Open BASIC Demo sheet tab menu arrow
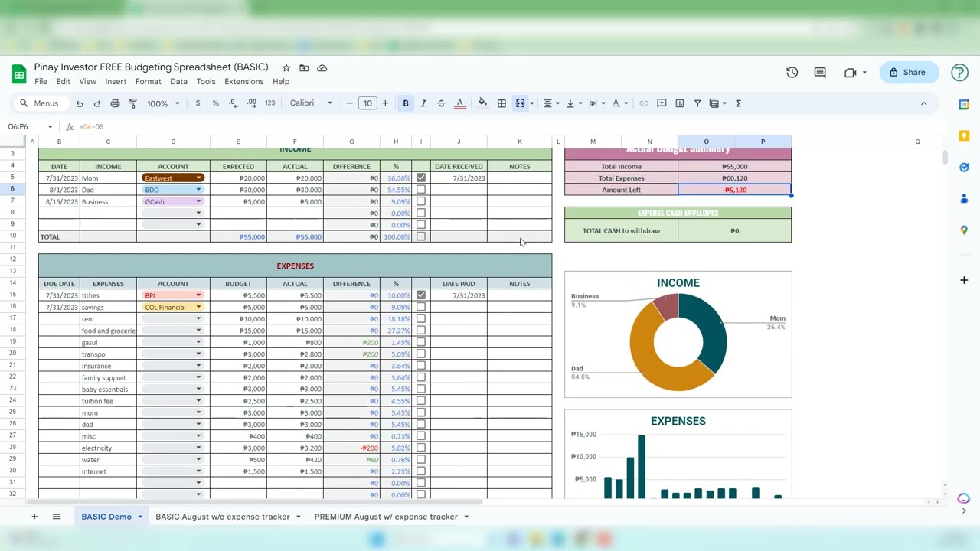 click(140, 517)
